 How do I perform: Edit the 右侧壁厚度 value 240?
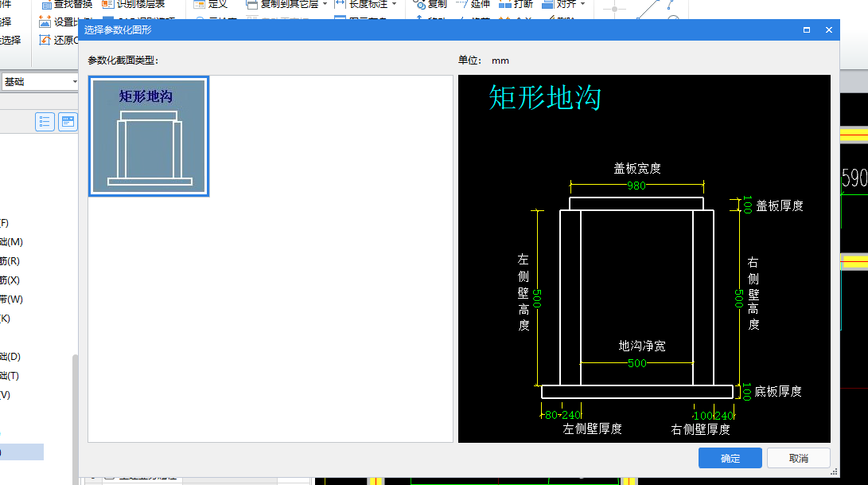point(724,416)
